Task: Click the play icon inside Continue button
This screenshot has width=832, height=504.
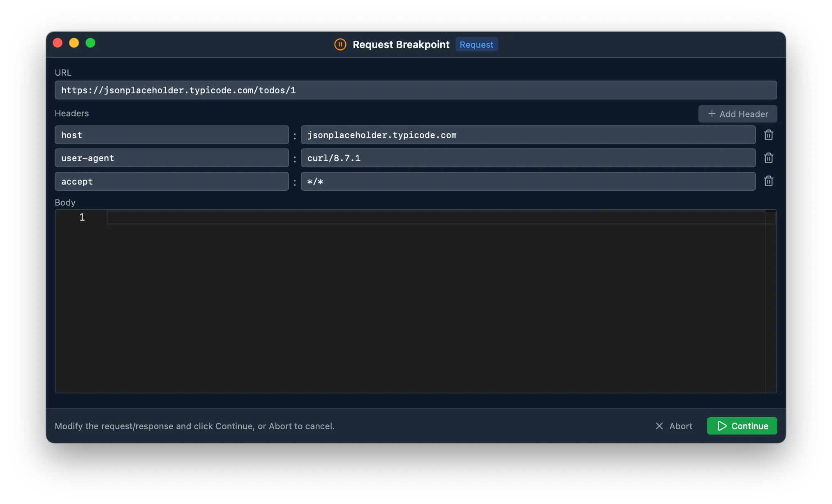Action: click(722, 426)
